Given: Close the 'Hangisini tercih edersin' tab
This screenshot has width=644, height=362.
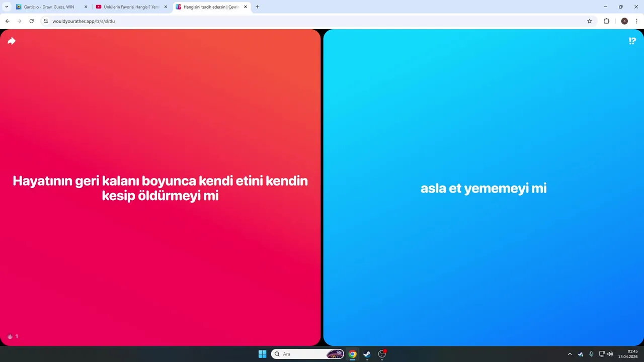Looking at the screenshot, I should pyautogui.click(x=246, y=7).
